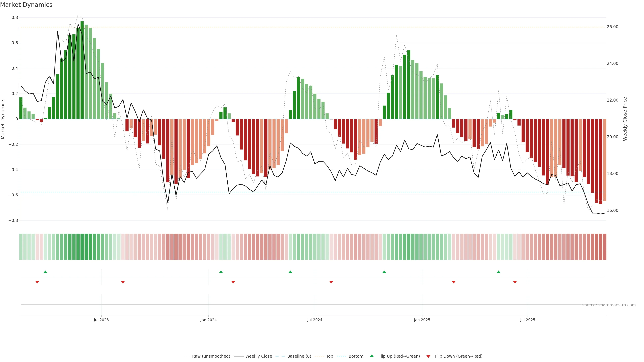
Task: Click flip-down marker after Jan 2025
Action: (x=453, y=282)
